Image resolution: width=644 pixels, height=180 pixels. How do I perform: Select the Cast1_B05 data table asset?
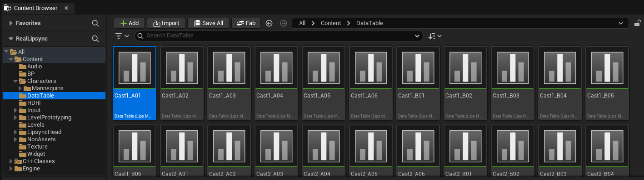[x=607, y=83]
